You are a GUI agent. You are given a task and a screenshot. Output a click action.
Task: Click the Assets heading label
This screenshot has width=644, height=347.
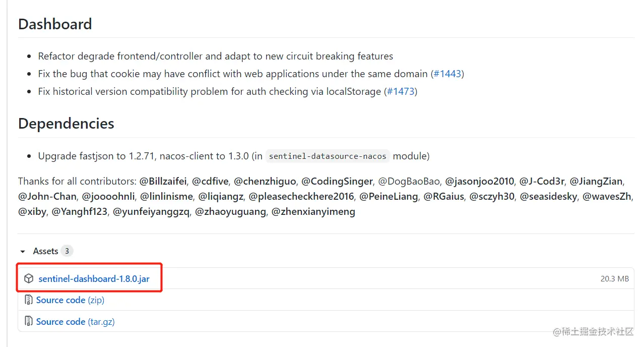pyautogui.click(x=45, y=251)
